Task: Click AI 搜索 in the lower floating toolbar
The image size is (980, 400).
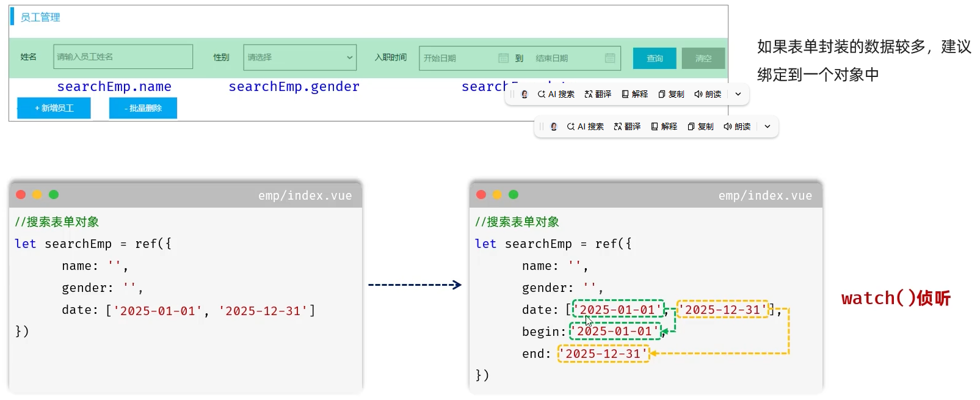Action: click(585, 126)
